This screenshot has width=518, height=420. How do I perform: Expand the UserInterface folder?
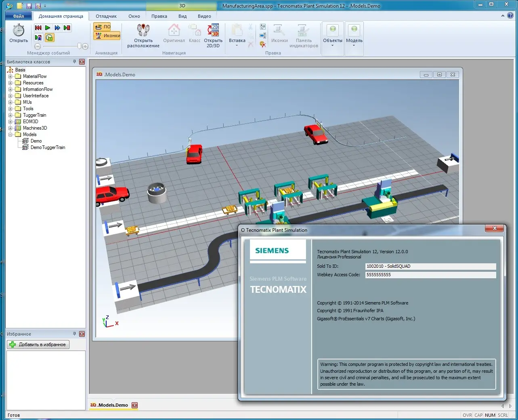coord(10,96)
